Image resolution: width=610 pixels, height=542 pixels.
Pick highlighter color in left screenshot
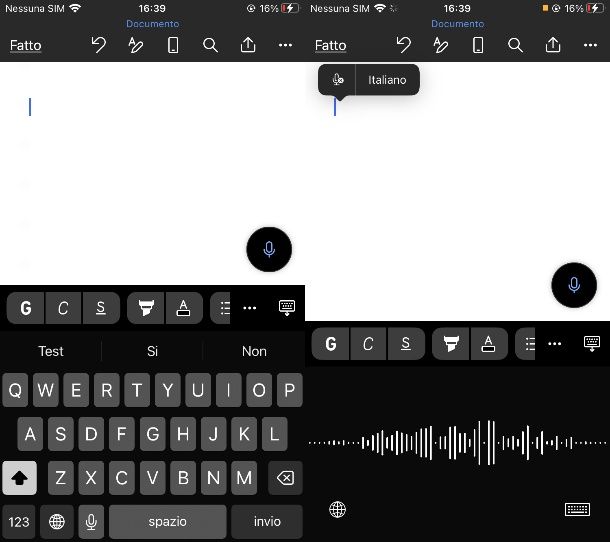[146, 308]
